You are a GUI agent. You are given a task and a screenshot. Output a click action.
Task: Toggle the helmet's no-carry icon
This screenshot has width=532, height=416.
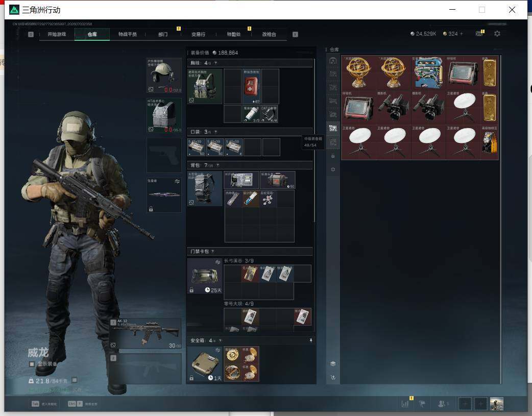point(151,89)
